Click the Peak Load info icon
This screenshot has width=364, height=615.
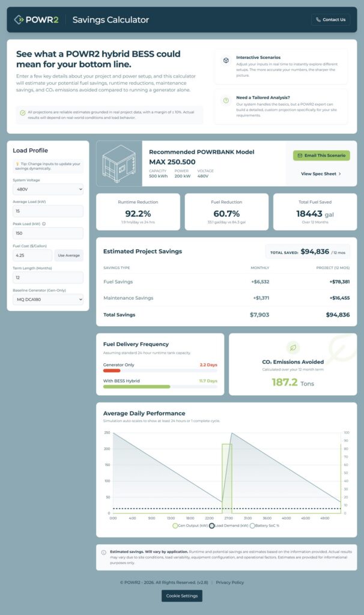point(44,224)
